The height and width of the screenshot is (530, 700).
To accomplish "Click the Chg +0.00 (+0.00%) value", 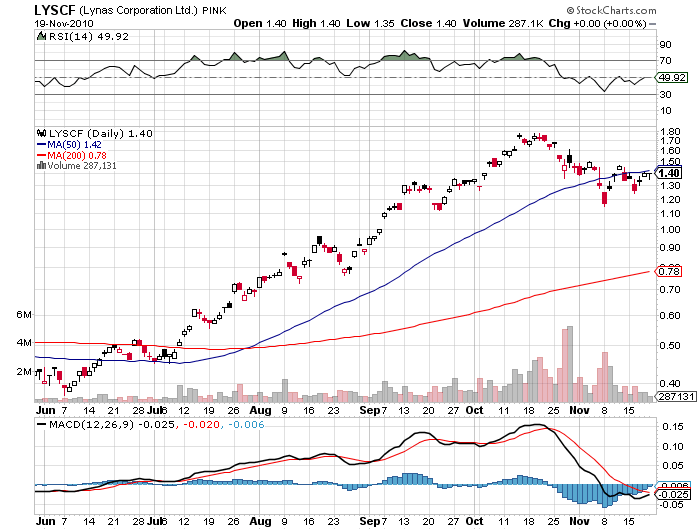I will 597,23.
